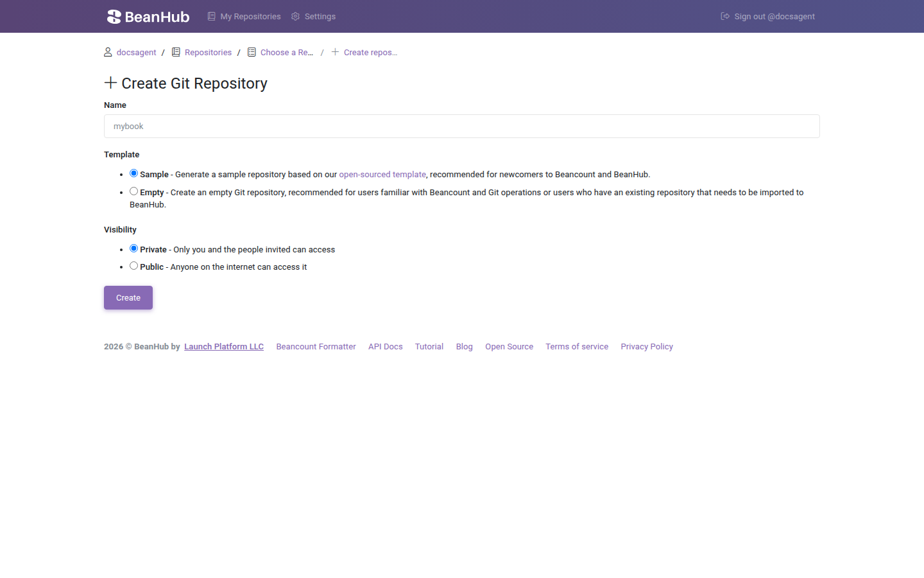Click the Create button
Viewport: 924px width, 578px height.
pos(128,298)
